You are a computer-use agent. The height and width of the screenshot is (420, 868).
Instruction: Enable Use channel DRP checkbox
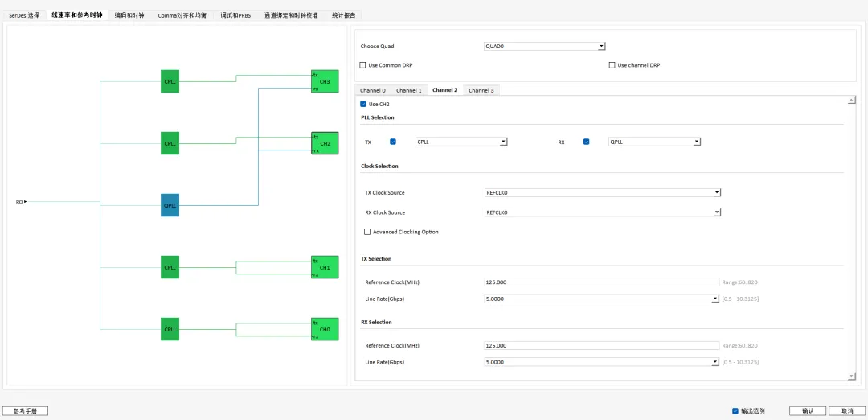[612, 65]
